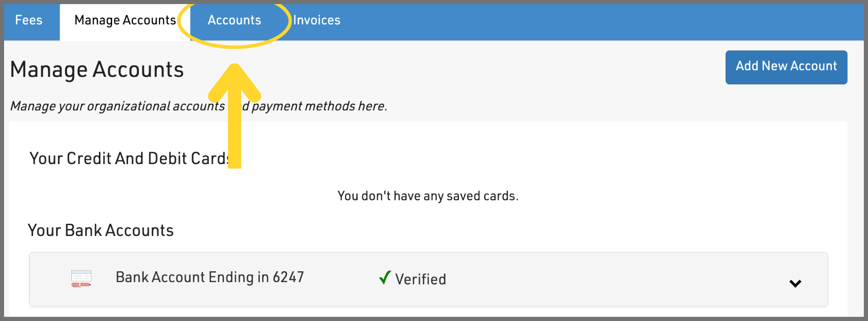The height and width of the screenshot is (321, 868).
Task: Click the Bank Account Ending in 6247 label
Action: click(210, 277)
